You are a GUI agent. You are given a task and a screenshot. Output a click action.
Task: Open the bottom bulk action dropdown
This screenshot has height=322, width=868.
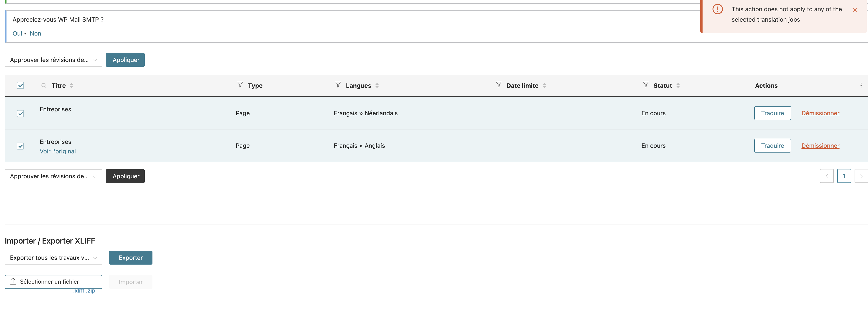[x=53, y=176]
